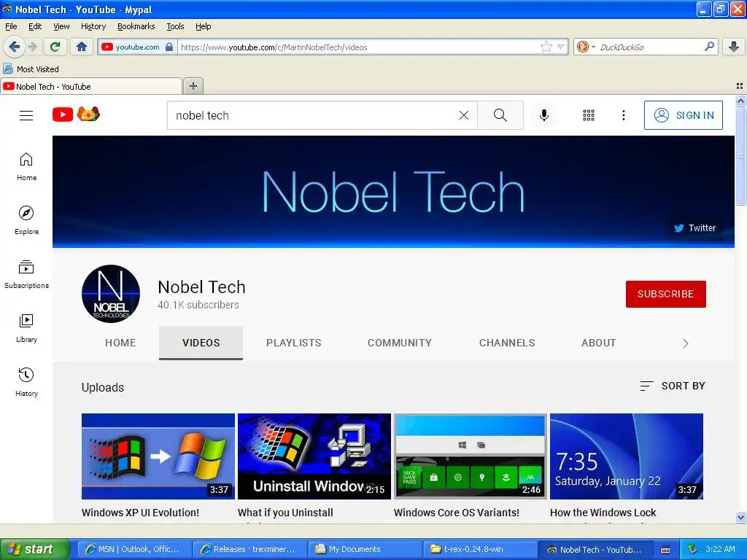Click the tab groups grid icon

pyautogui.click(x=740, y=86)
